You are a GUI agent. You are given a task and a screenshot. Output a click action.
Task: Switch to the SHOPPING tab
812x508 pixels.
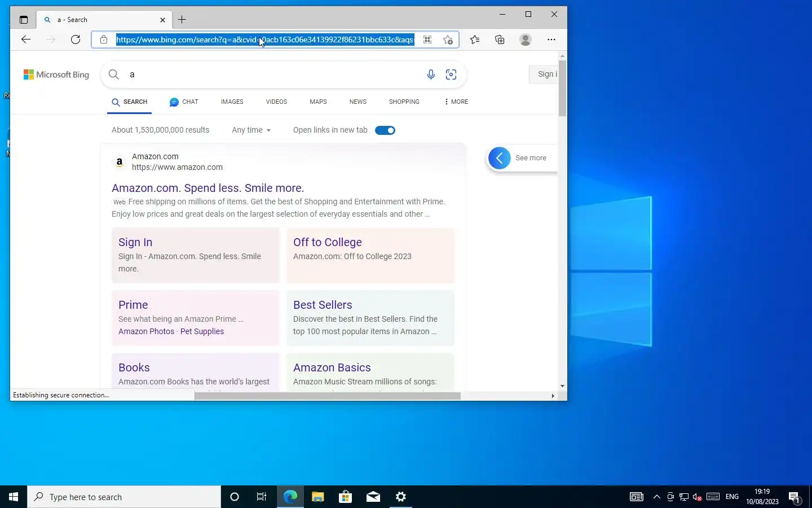click(404, 102)
